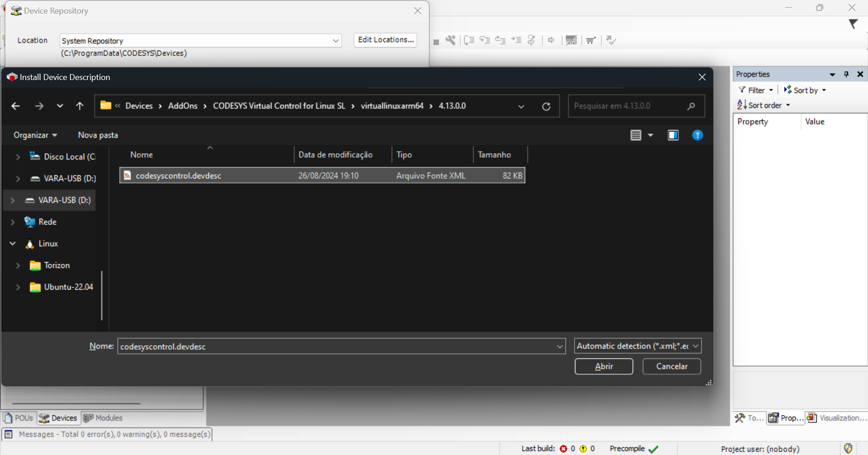The width and height of the screenshot is (868, 455).
Task: Click the right arrow toolbar icon
Action: click(551, 40)
